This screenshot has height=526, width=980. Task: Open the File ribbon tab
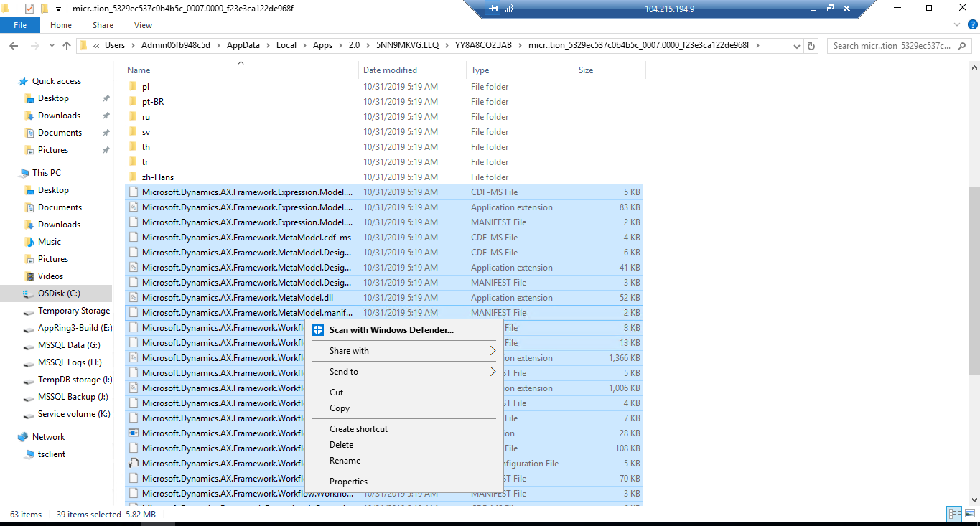(x=20, y=25)
